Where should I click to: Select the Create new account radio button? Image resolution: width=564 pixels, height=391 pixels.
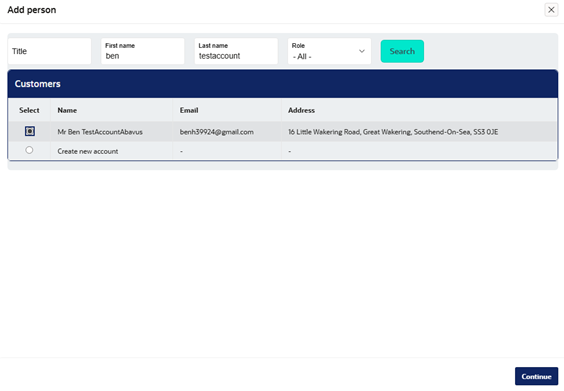[29, 150]
